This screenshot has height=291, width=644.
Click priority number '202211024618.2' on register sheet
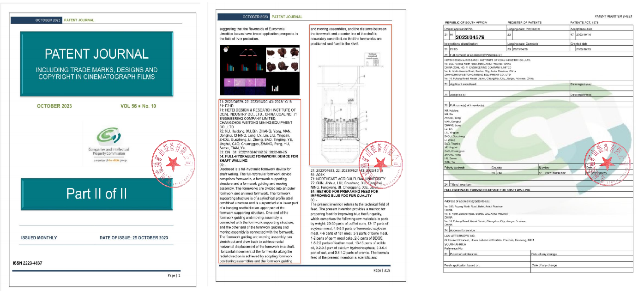[554, 173]
